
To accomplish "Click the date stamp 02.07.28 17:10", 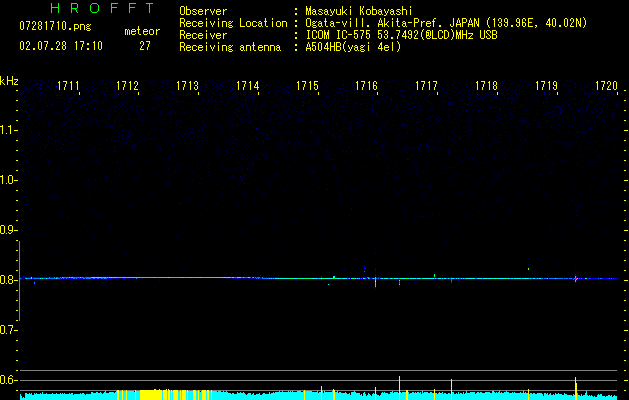I will [61, 46].
